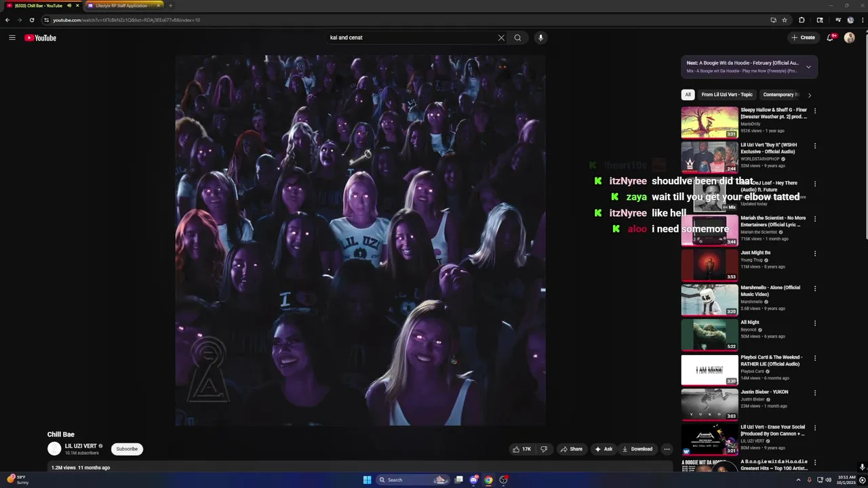Open Playboi Carti RATHER LIE thumbnail
Image resolution: width=868 pixels, height=488 pixels.
point(709,370)
